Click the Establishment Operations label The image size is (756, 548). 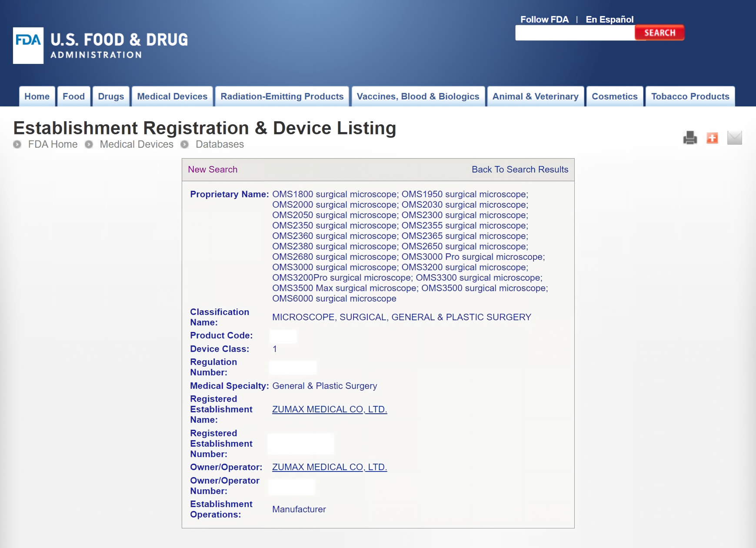coord(221,509)
